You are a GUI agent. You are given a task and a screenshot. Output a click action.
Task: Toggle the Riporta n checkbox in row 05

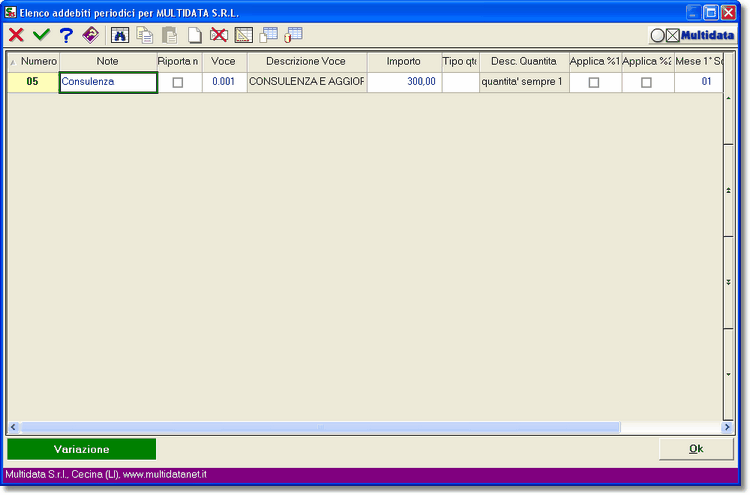click(177, 83)
